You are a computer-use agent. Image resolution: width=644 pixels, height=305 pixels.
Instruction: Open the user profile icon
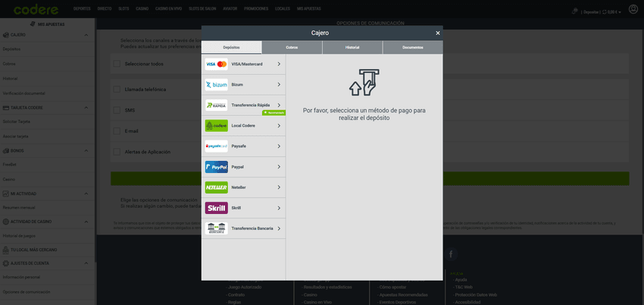[633, 9]
